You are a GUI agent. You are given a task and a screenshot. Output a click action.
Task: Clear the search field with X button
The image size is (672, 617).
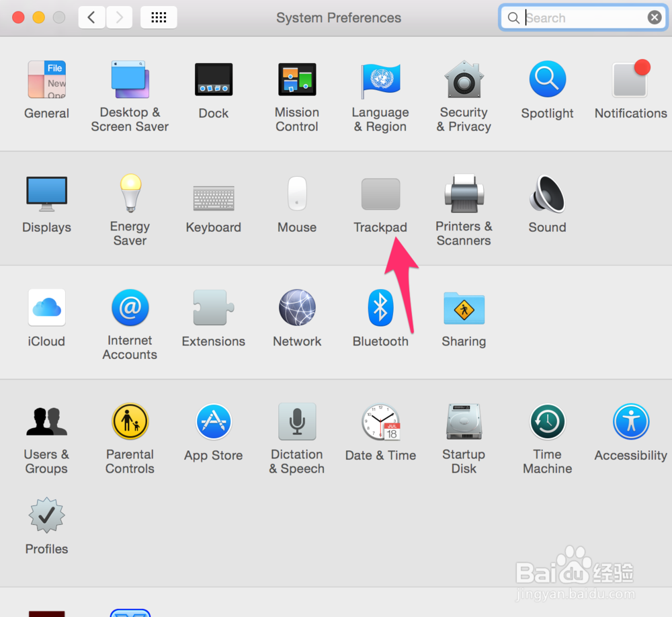coord(655,17)
